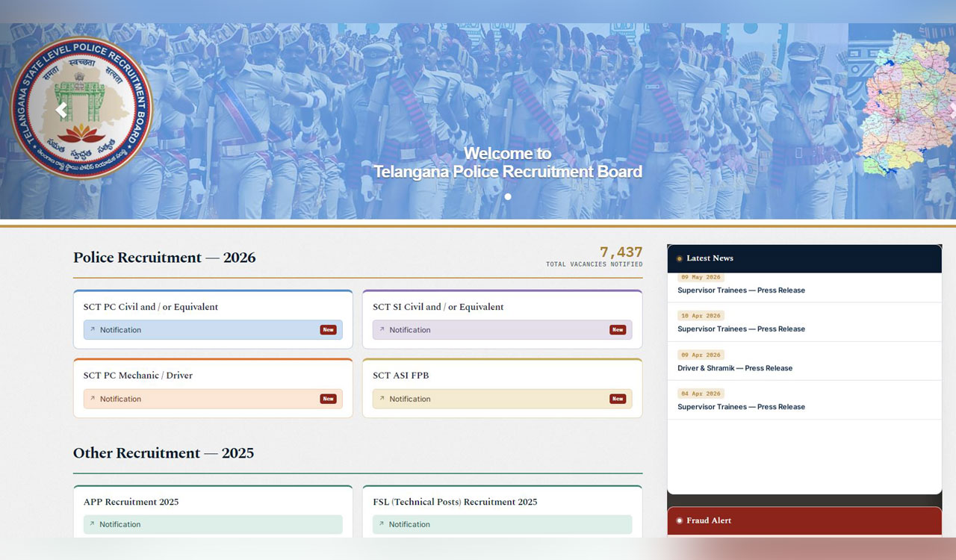Open 04 Apr Supervisor Trainees Press Release
Image resolution: width=956 pixels, height=560 pixels.
pyautogui.click(x=741, y=407)
